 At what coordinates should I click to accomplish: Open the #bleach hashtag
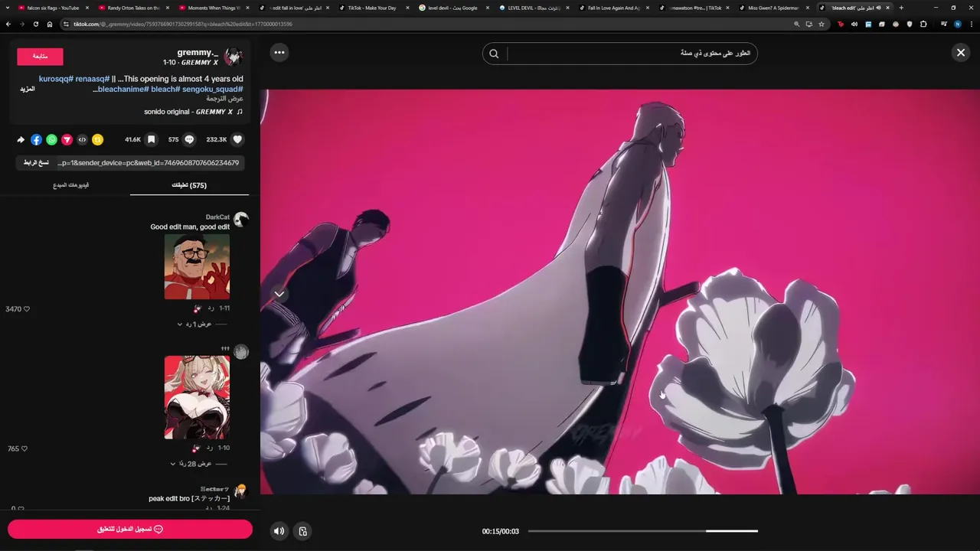point(165,89)
